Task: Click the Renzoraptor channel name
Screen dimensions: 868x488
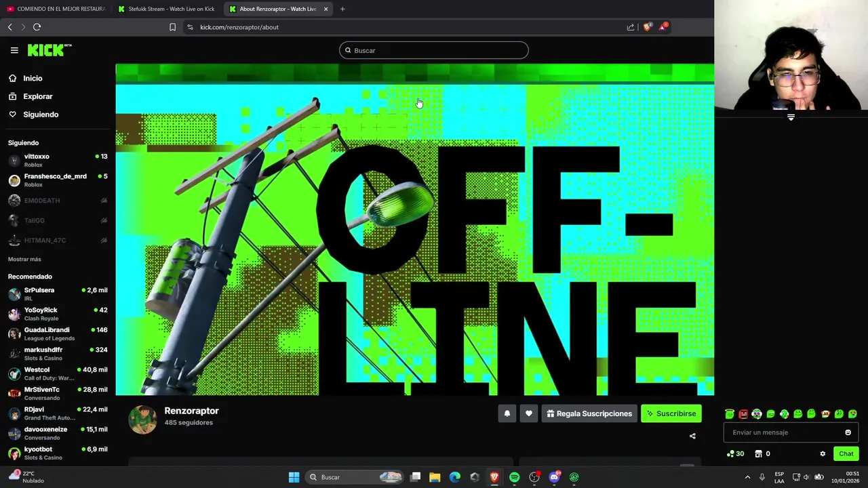Action: click(191, 411)
